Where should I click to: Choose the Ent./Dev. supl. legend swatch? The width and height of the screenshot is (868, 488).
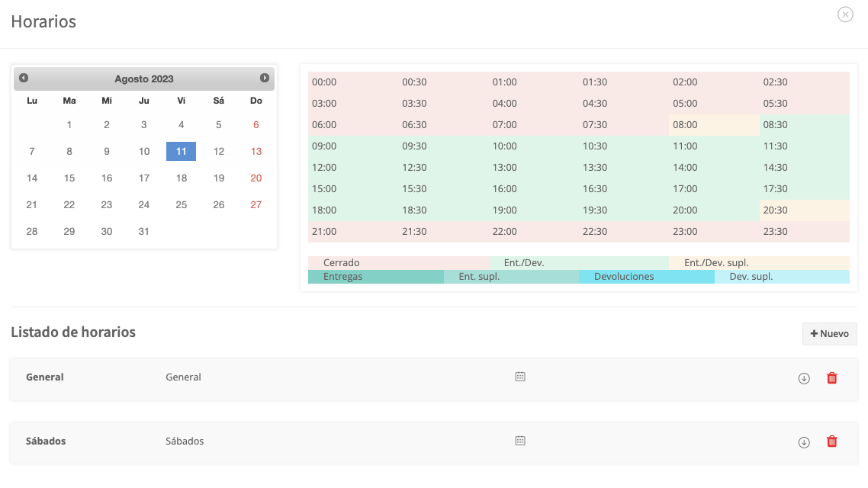(760, 263)
